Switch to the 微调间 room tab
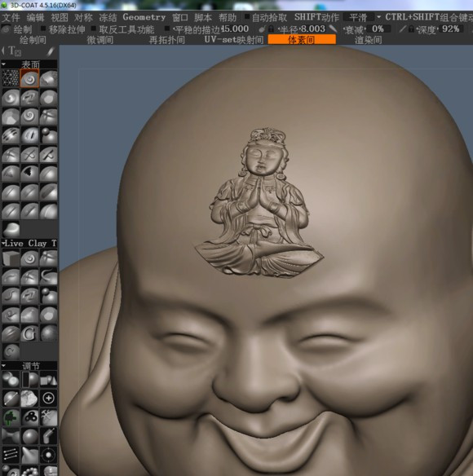Image resolution: width=473 pixels, height=476 pixels. click(100, 40)
